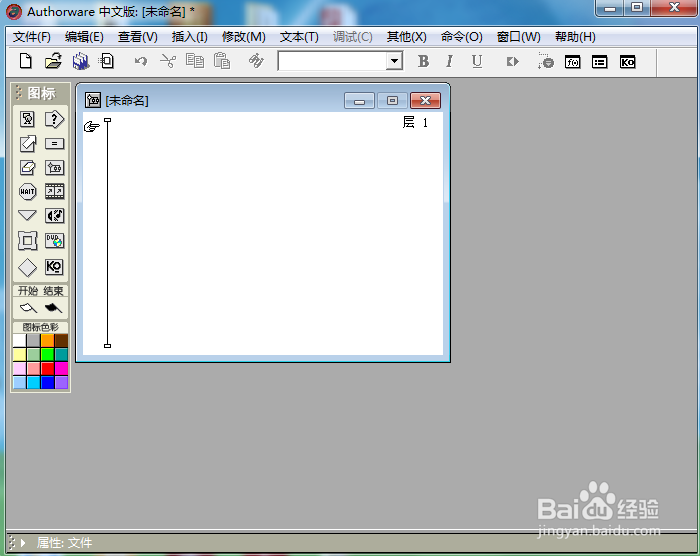This screenshot has height=556, width=700.
Task: Choose the dark blue color swatch
Action: [x=47, y=382]
